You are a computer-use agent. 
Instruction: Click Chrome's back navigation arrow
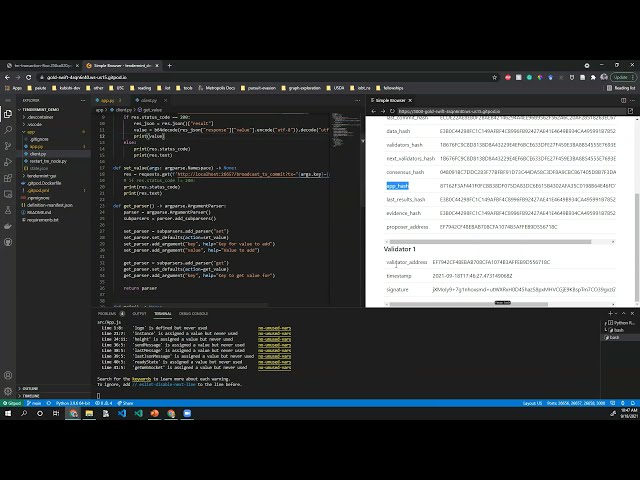[7, 77]
